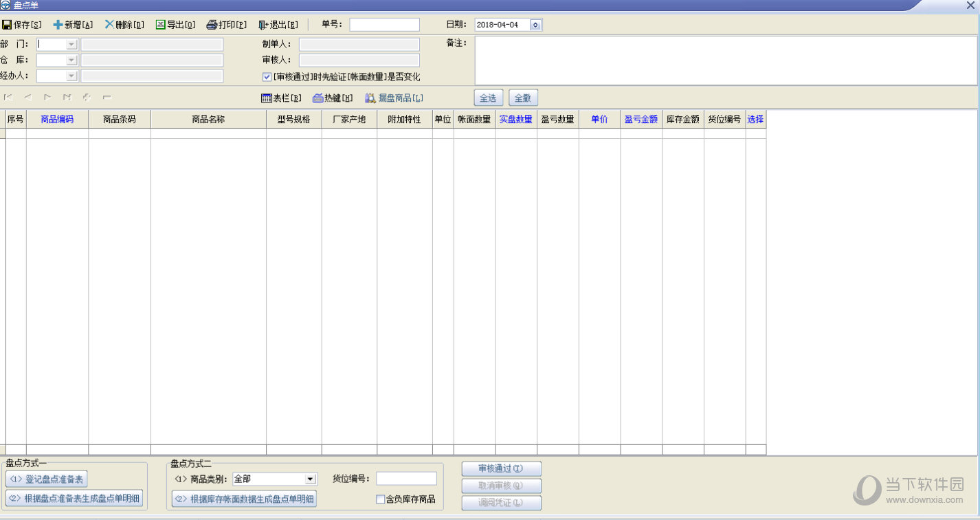Toggle 审核通过时先验证帐面数量 checkbox

(267, 77)
